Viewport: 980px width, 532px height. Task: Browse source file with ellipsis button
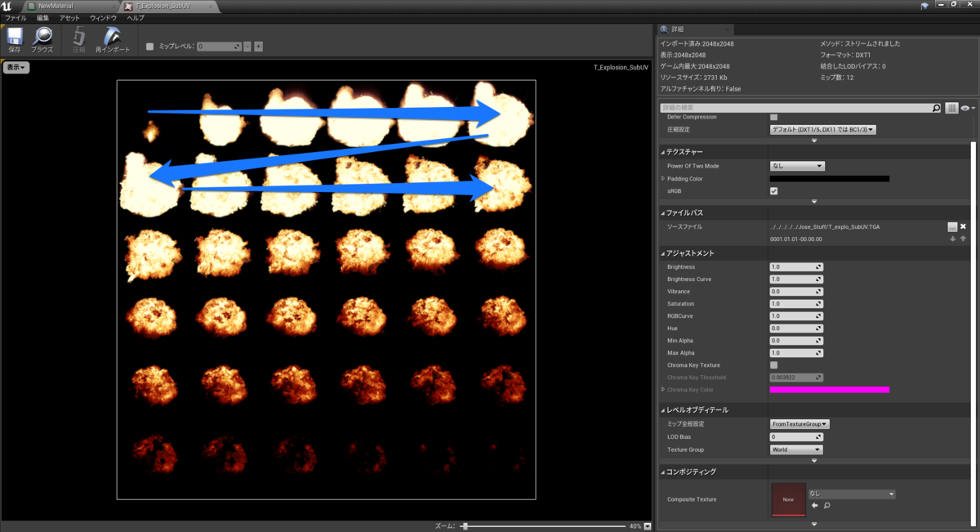[x=952, y=226]
